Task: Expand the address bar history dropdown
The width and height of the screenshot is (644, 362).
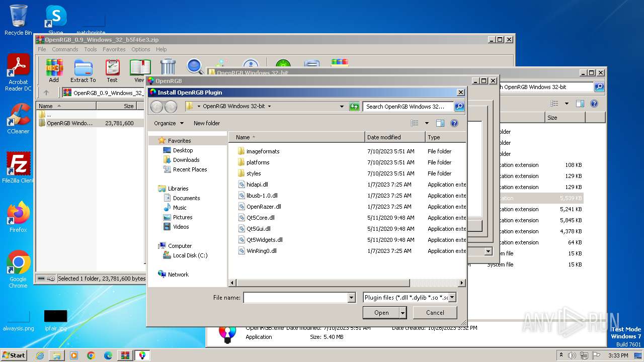Action: [342, 107]
